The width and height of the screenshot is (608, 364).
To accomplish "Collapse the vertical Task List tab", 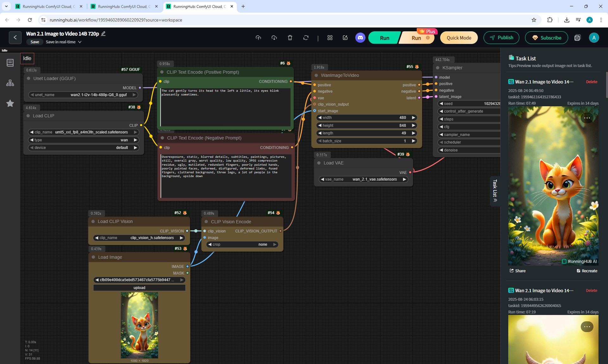I will tap(495, 191).
